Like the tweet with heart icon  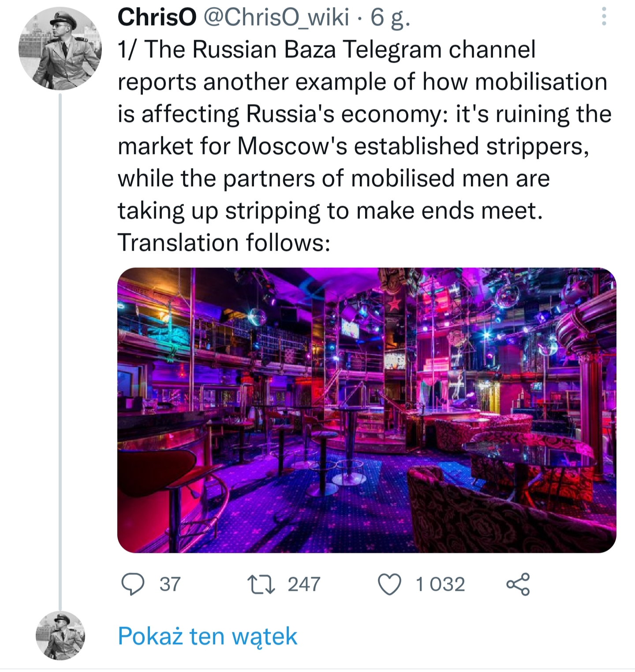coord(390,584)
